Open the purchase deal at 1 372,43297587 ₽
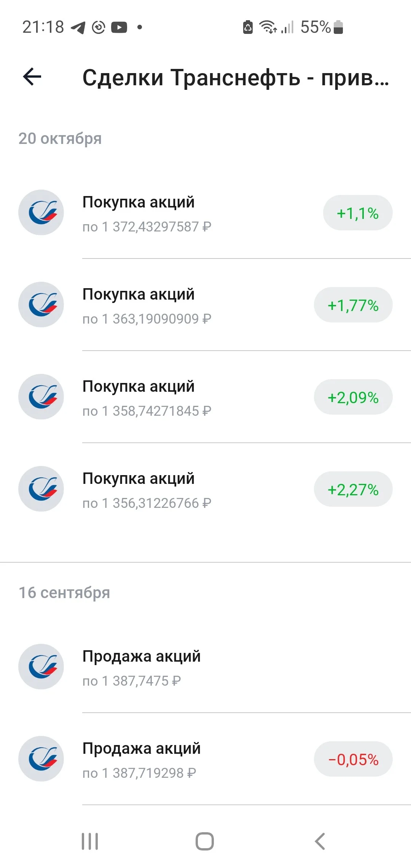 (205, 213)
